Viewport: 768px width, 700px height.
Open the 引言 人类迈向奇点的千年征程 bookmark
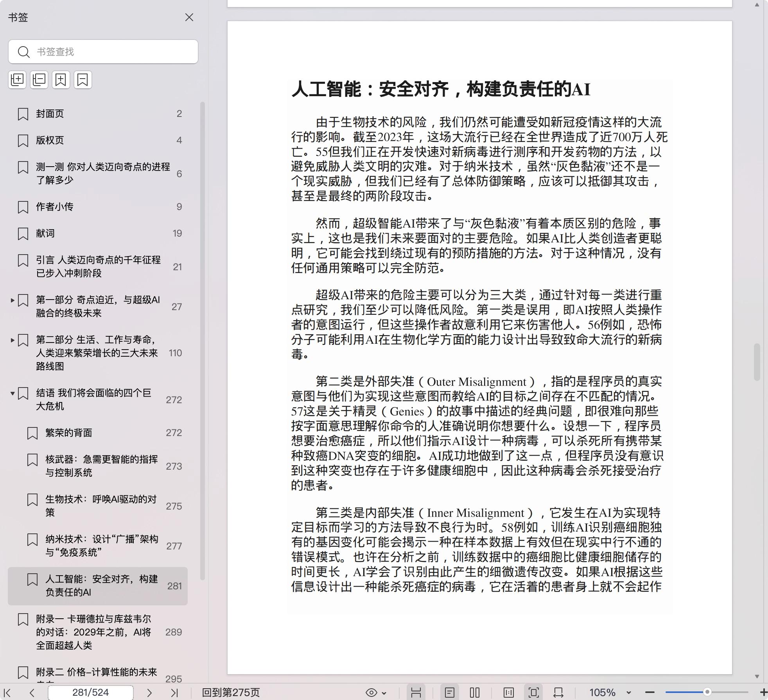click(99, 266)
